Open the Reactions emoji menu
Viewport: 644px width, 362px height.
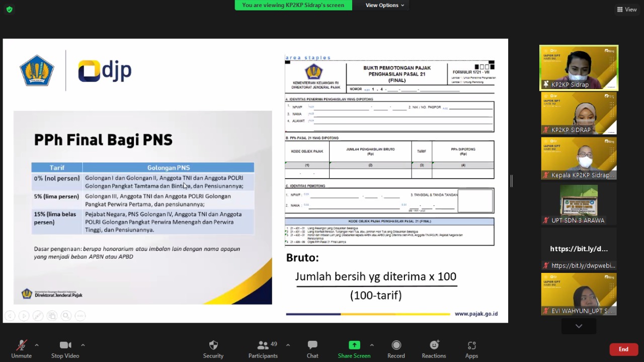pos(434,349)
